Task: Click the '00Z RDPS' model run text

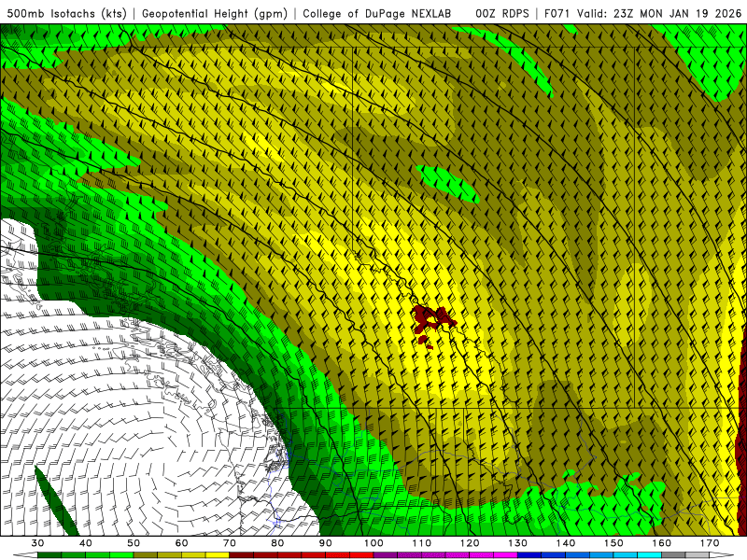Action: (x=501, y=13)
